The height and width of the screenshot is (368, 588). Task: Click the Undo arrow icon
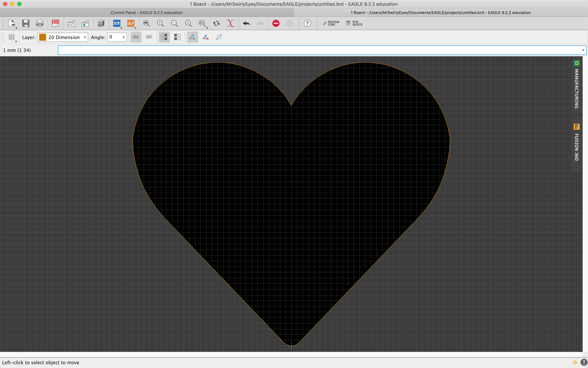point(246,23)
